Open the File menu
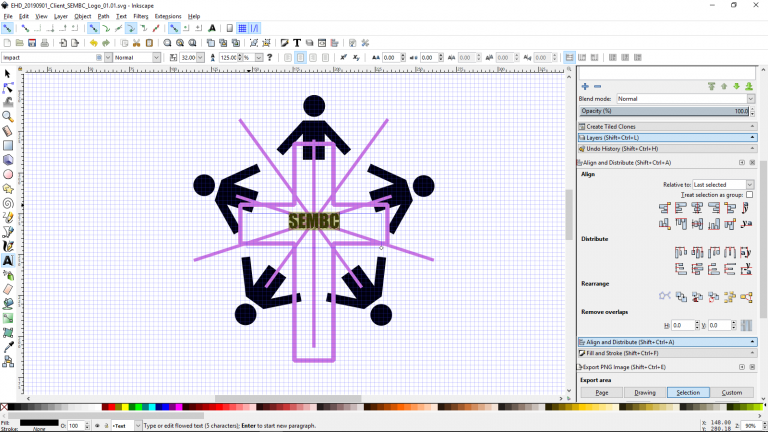This screenshot has width=768, height=432. click(8, 16)
